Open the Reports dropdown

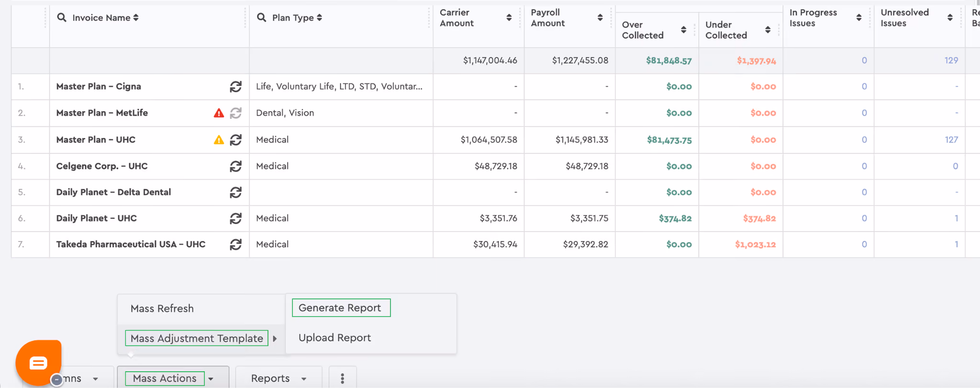pos(278,378)
